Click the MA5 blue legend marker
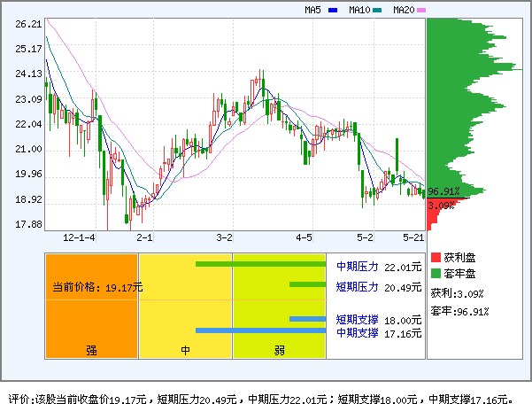Screen dimensions: 532x404 (x=333, y=11)
